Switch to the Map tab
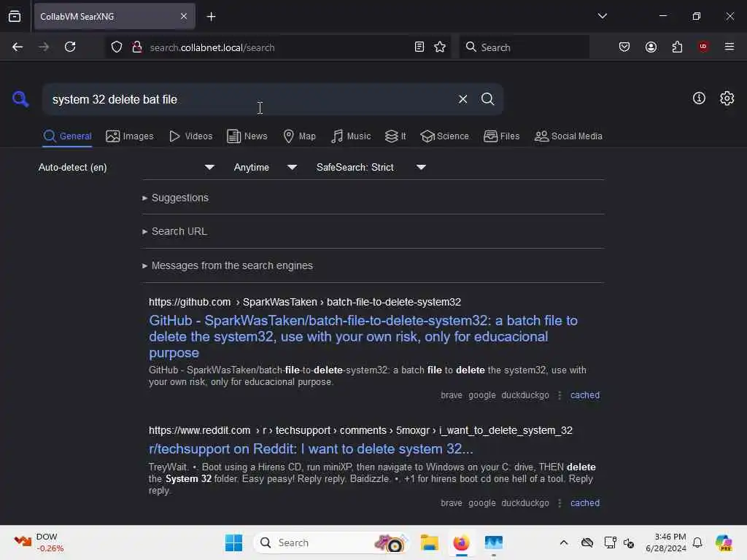 coord(300,136)
